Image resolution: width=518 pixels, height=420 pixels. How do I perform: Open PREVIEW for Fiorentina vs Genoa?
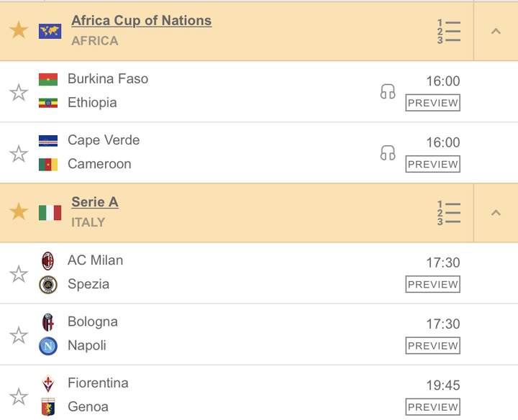click(433, 407)
